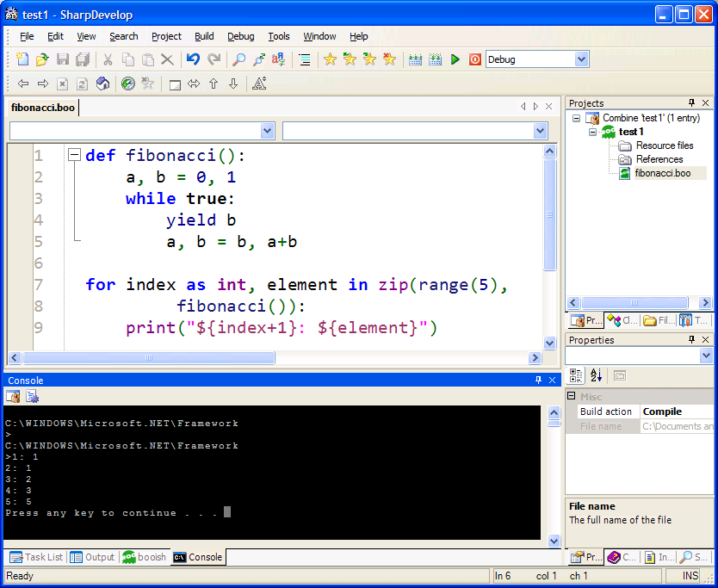Screen dimensions: 718x588
Task: Switch to the Task List tab
Action: click(37, 557)
